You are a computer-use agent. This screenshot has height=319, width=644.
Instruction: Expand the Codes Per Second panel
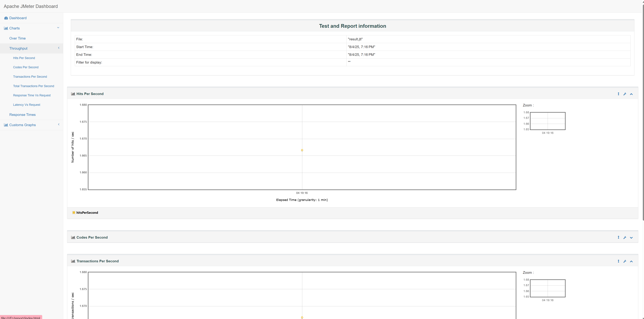tap(631, 238)
